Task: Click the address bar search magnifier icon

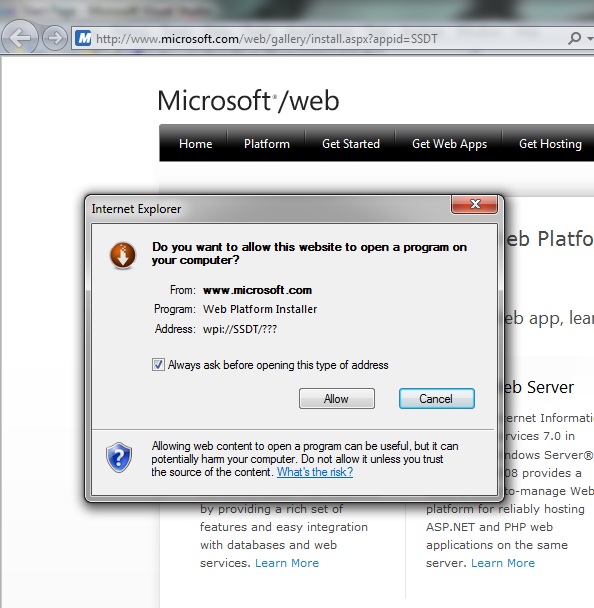Action: click(574, 38)
